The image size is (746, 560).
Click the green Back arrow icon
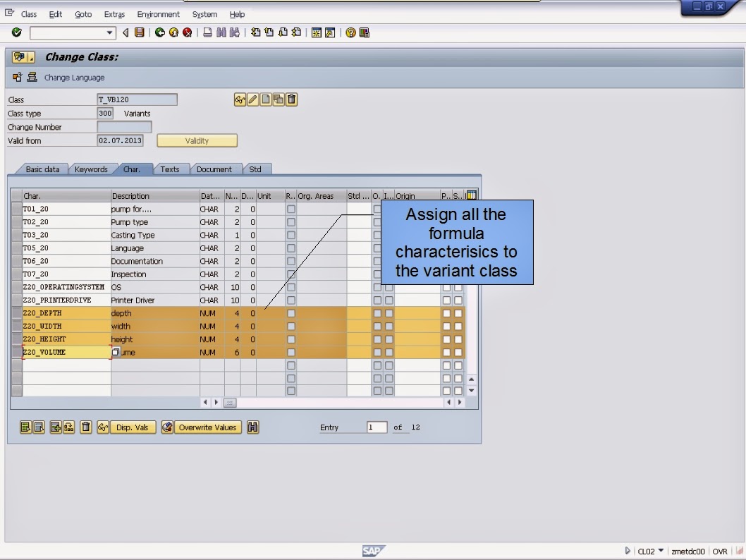pyautogui.click(x=160, y=32)
